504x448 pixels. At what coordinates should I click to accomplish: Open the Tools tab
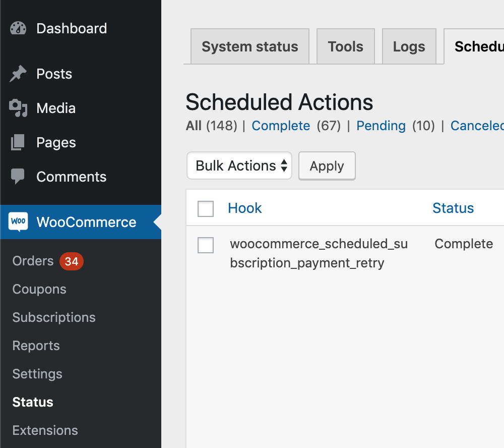(345, 47)
